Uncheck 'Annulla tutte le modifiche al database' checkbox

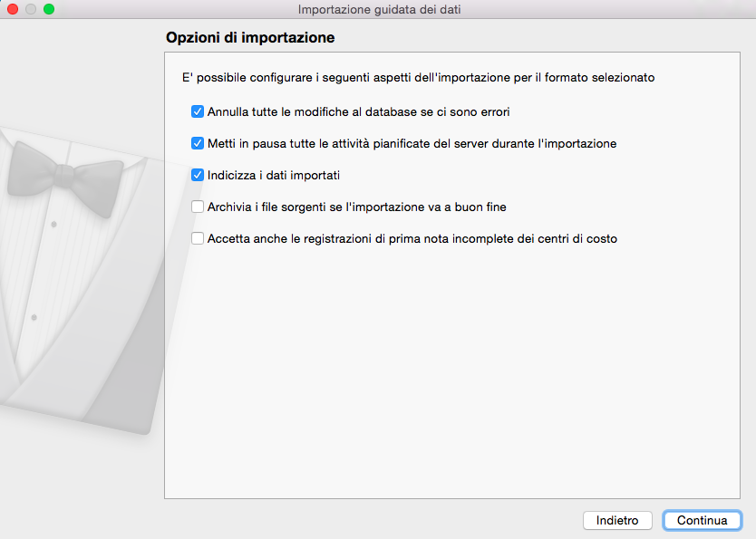tap(198, 112)
